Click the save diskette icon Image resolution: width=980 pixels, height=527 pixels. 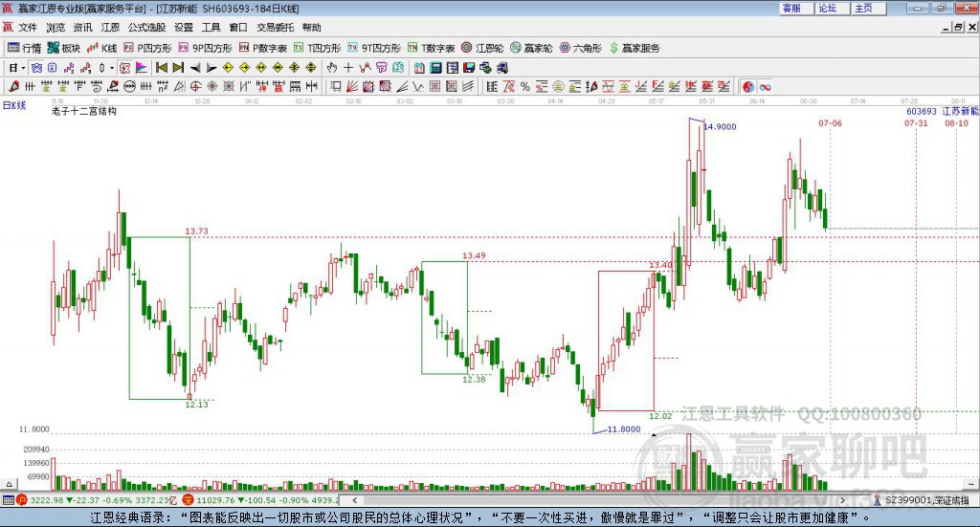[x=469, y=68]
